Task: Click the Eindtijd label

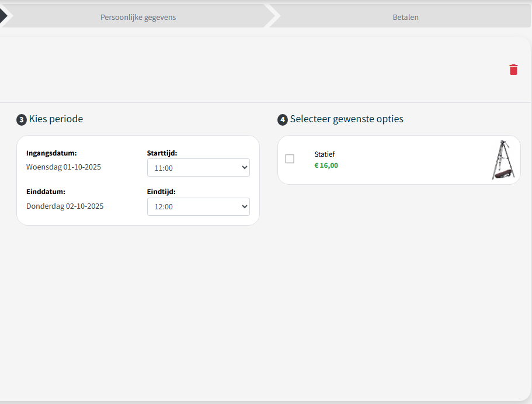Action: coord(161,192)
